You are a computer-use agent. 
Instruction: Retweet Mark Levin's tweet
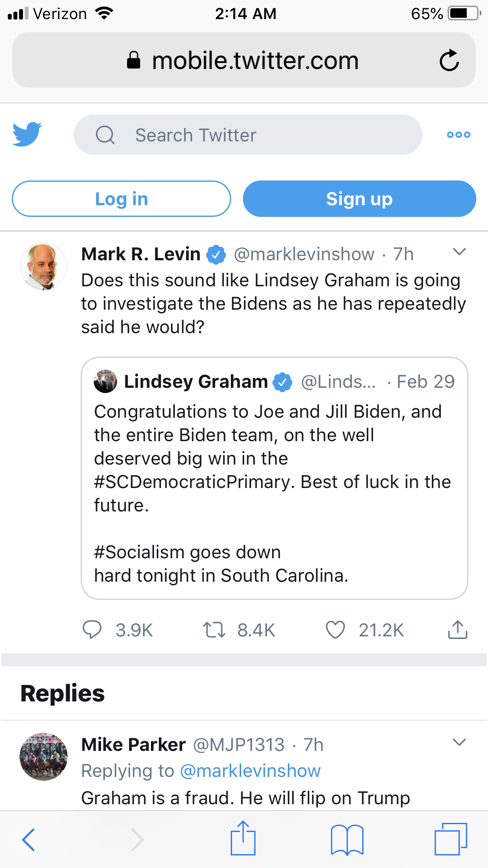[x=214, y=630]
